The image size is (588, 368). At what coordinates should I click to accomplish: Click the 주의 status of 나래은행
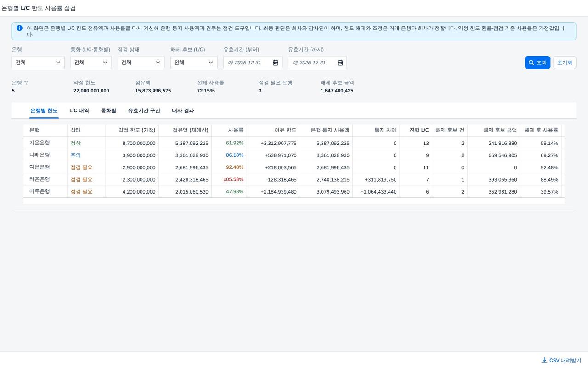click(x=75, y=155)
